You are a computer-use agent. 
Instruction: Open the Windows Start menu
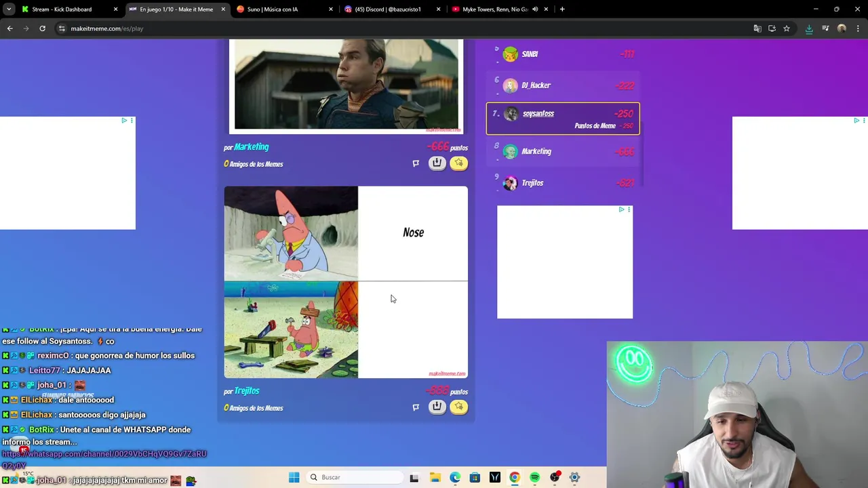tap(294, 477)
